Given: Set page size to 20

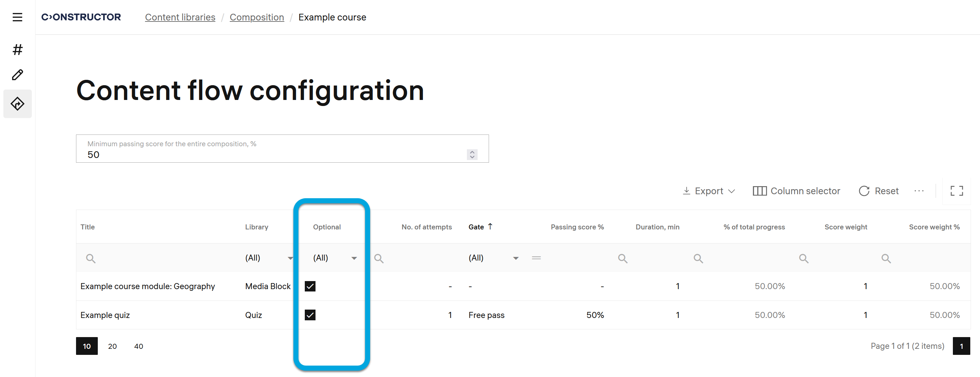Looking at the screenshot, I should pos(112,346).
